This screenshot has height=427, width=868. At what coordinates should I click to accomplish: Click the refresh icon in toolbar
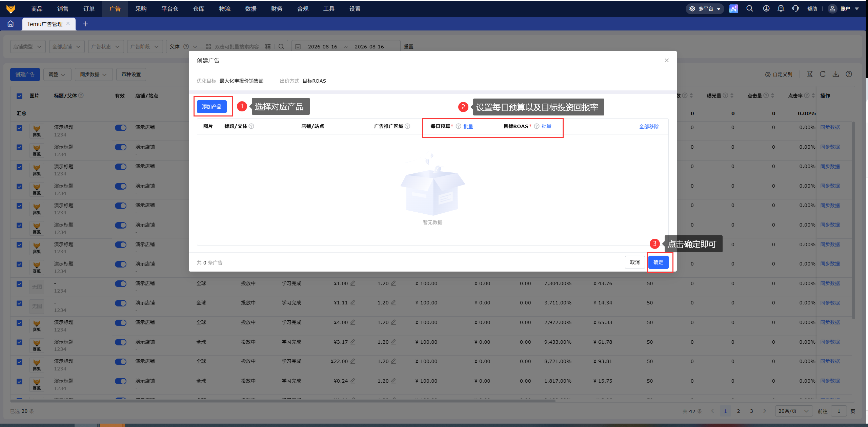click(x=823, y=74)
